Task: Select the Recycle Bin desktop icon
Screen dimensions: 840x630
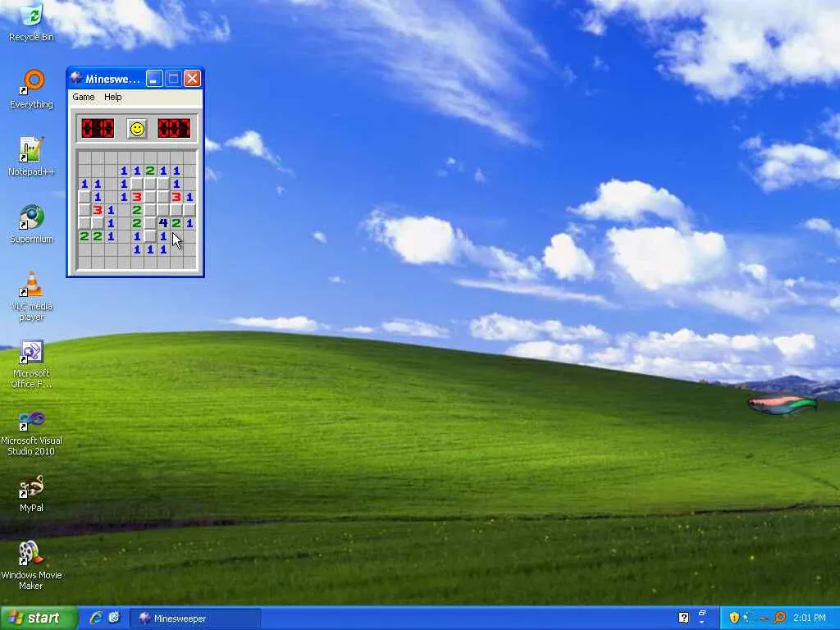Action: tap(32, 22)
